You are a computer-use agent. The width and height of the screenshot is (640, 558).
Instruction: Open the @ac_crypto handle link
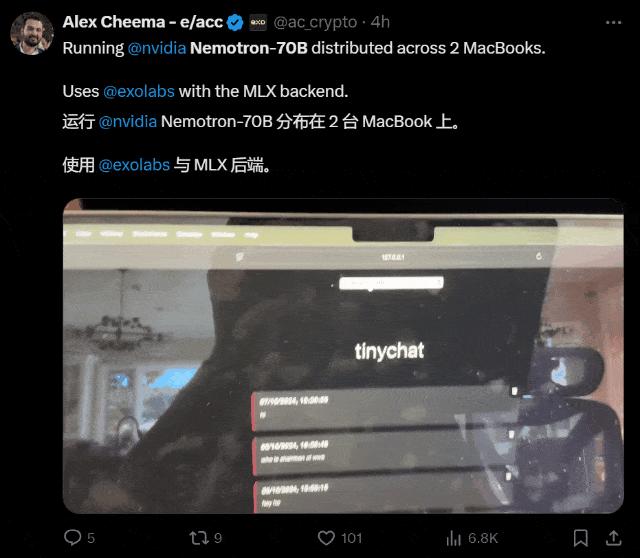click(x=315, y=22)
